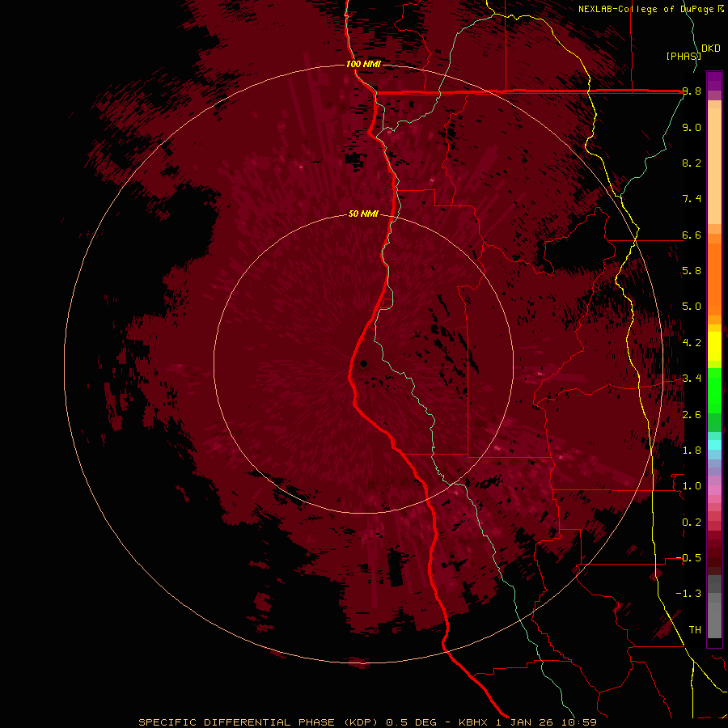This screenshot has height=728, width=728.
Task: Pick the light peach segment of the color bar
Action: click(714, 166)
